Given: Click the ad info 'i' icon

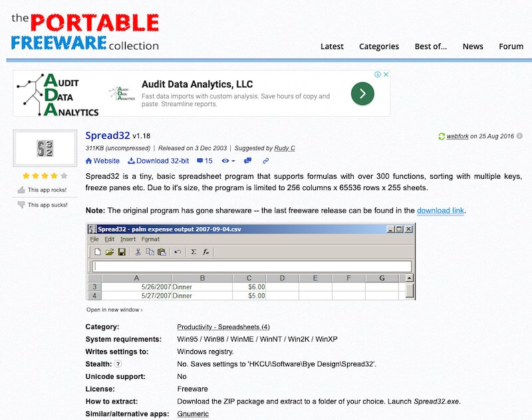Looking at the screenshot, I should point(378,74).
